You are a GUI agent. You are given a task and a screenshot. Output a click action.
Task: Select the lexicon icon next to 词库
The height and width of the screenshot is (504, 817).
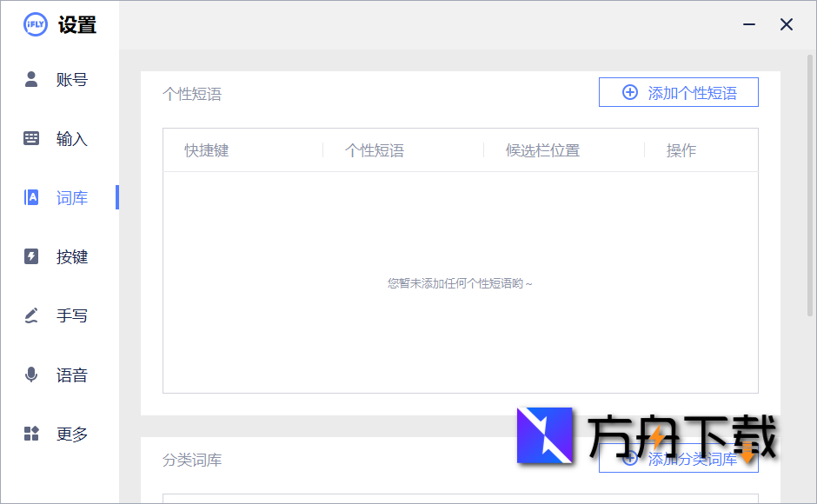click(32, 197)
